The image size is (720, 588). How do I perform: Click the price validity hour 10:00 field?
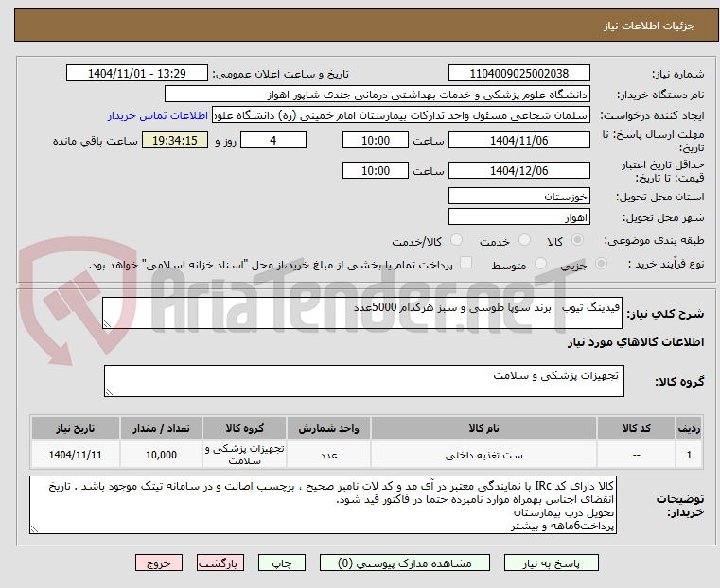click(376, 170)
